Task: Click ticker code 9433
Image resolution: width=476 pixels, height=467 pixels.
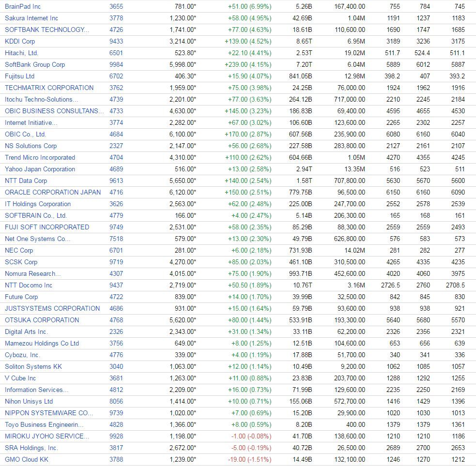Action: click(116, 41)
